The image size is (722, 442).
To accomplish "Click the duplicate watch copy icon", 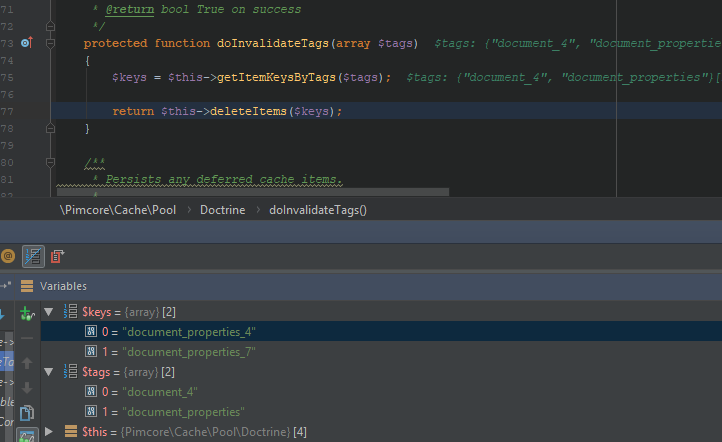I will (x=27, y=413).
